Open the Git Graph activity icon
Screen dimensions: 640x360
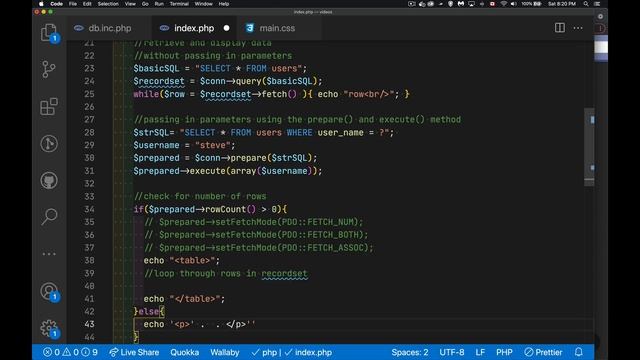pyautogui.click(x=49, y=144)
